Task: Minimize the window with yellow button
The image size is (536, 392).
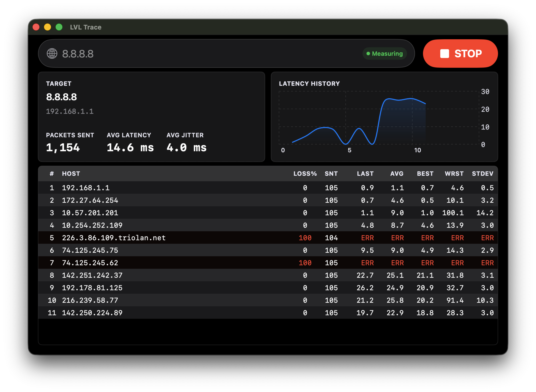Action: pyautogui.click(x=47, y=27)
